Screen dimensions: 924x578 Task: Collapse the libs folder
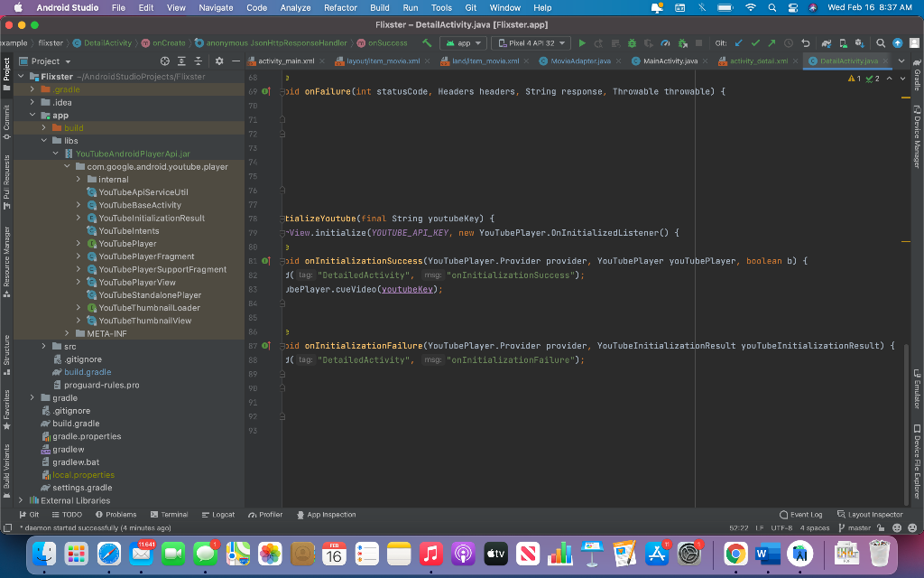pyautogui.click(x=44, y=140)
